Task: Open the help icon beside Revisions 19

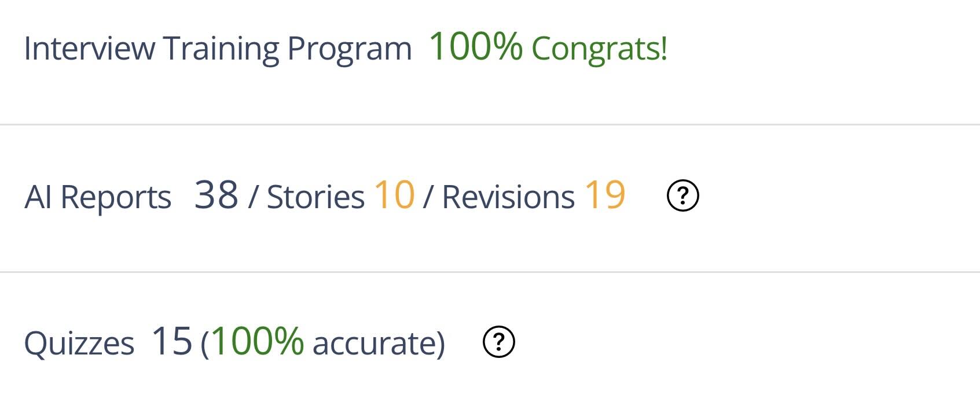Action: [683, 195]
